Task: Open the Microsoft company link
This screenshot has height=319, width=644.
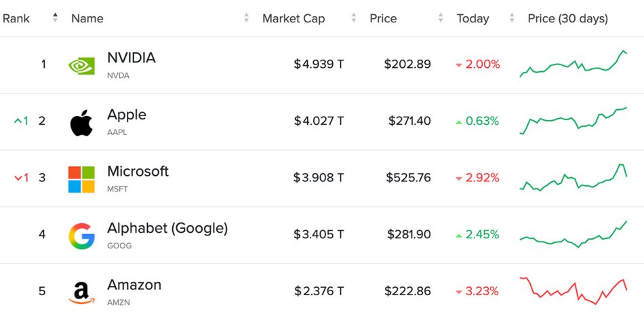Action: point(138,172)
